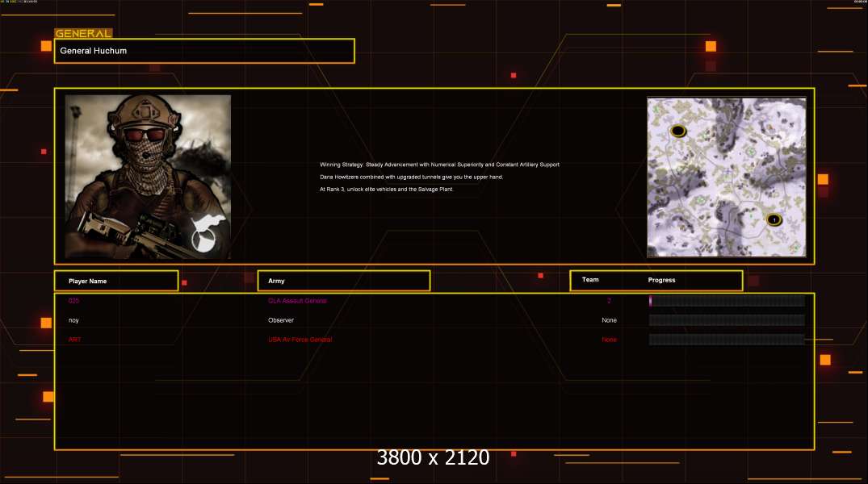Click the Observer army entry
The height and width of the screenshot is (484, 868).
pos(281,320)
